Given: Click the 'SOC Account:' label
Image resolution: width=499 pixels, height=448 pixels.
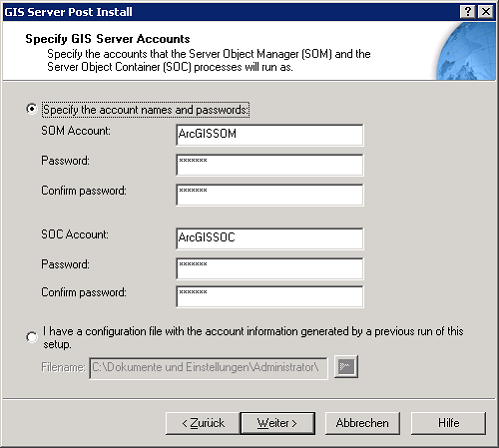Looking at the screenshot, I should tap(75, 234).
